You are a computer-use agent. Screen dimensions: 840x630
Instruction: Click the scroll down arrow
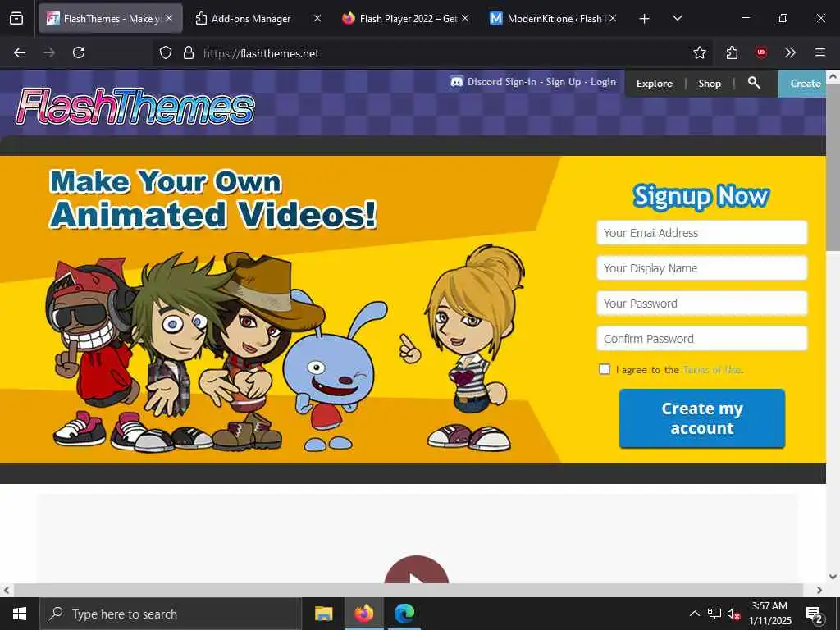pos(833,577)
